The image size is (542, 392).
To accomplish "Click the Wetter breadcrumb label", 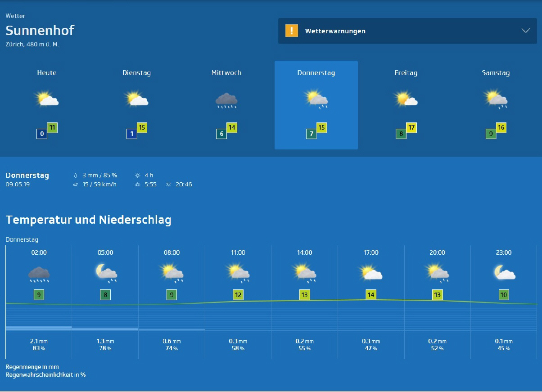I will pyautogui.click(x=15, y=16).
